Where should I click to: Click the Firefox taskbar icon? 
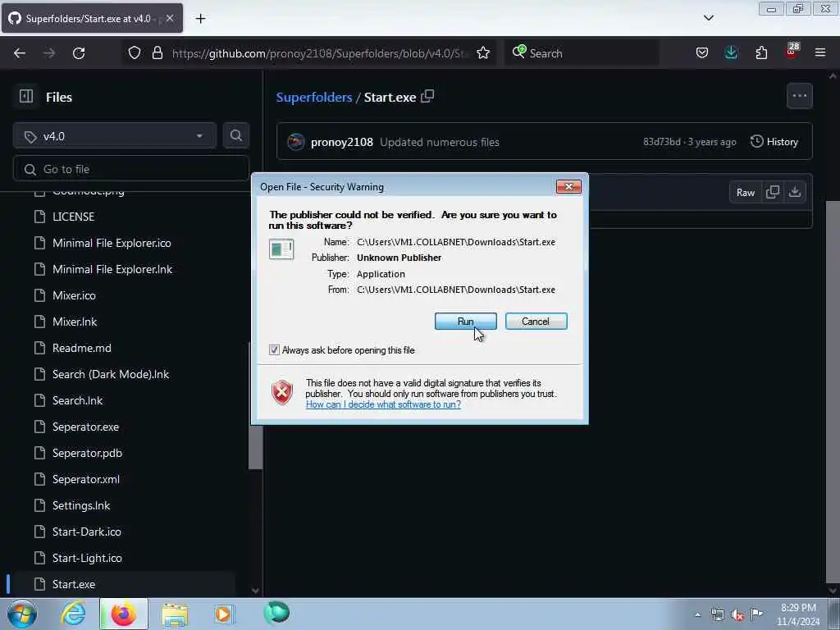pos(124,614)
